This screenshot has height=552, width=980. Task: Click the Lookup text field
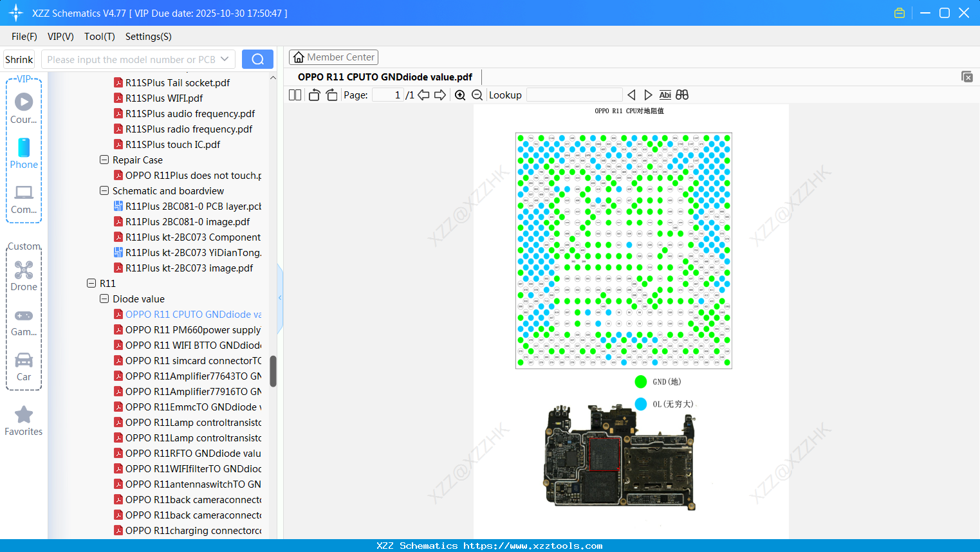575,95
